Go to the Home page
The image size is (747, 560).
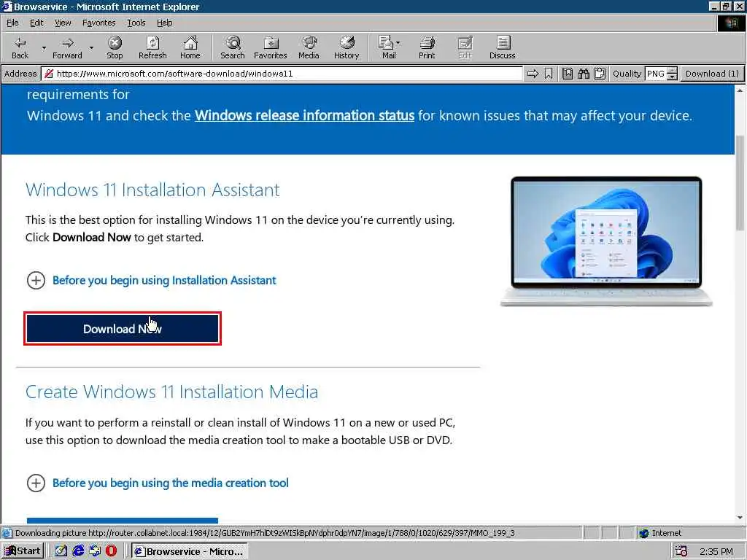pyautogui.click(x=190, y=47)
